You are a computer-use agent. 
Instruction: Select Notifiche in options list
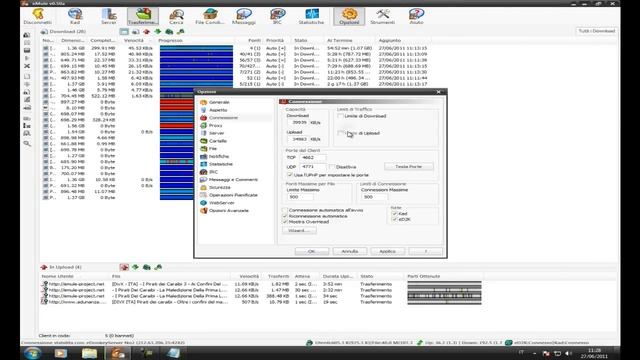coord(219,156)
